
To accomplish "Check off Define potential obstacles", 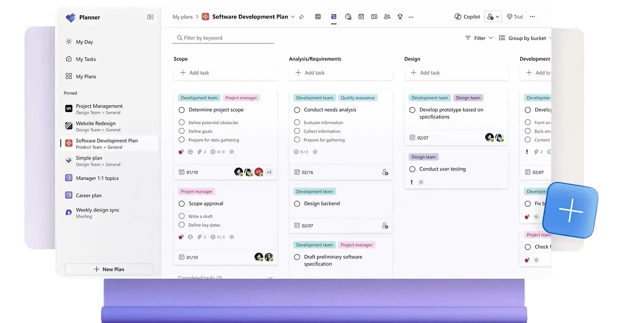I will coord(181,122).
